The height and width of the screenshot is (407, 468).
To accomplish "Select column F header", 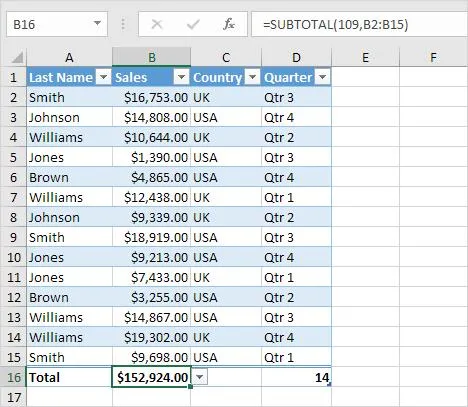I will click(433, 57).
